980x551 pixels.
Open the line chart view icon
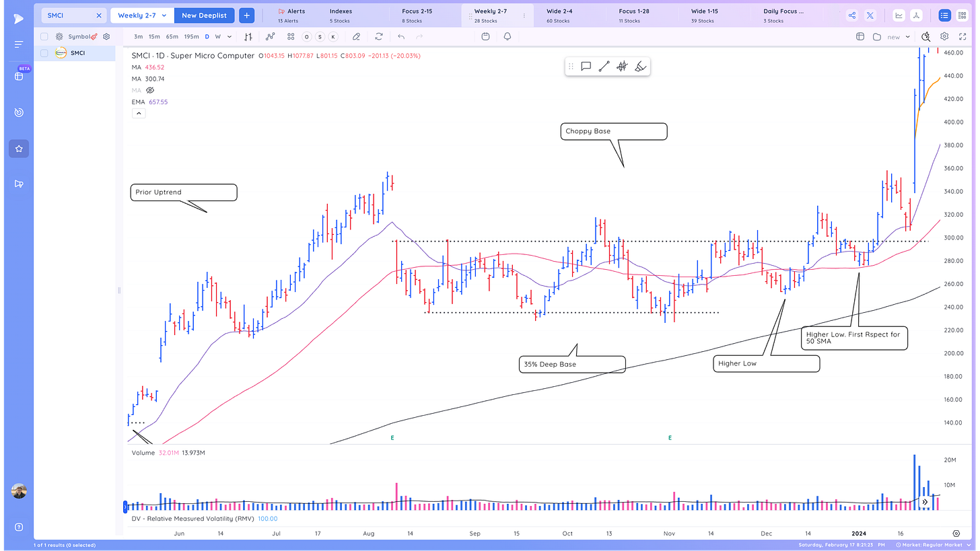pos(899,15)
